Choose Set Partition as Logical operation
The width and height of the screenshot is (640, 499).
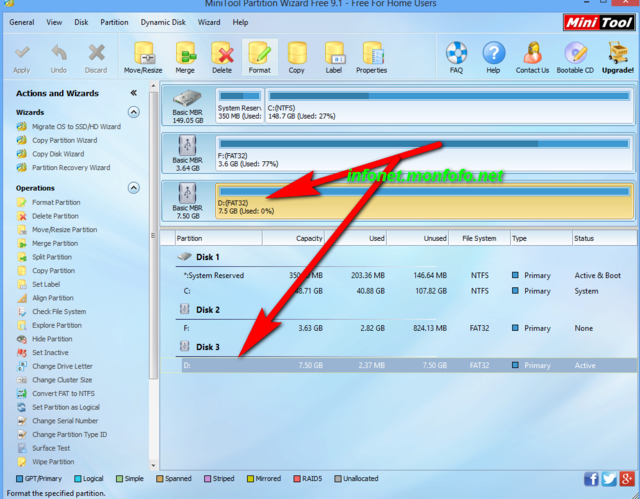[x=66, y=408]
